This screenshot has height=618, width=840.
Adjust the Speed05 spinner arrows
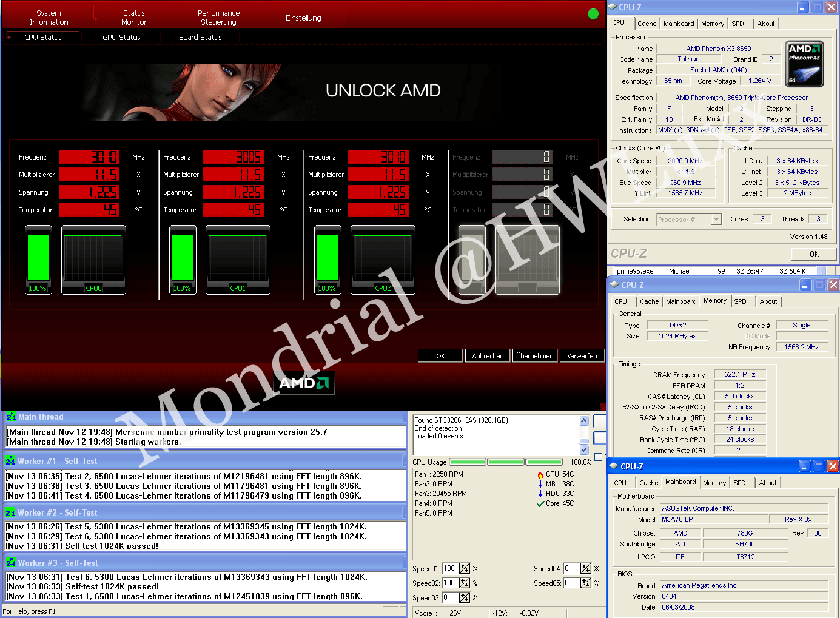pyautogui.click(x=586, y=583)
